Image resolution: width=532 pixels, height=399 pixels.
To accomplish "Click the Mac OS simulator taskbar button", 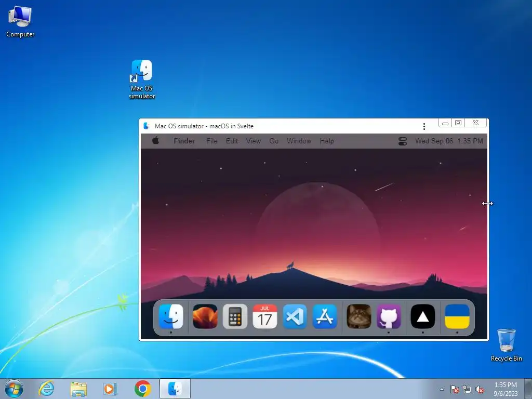I will [175, 389].
